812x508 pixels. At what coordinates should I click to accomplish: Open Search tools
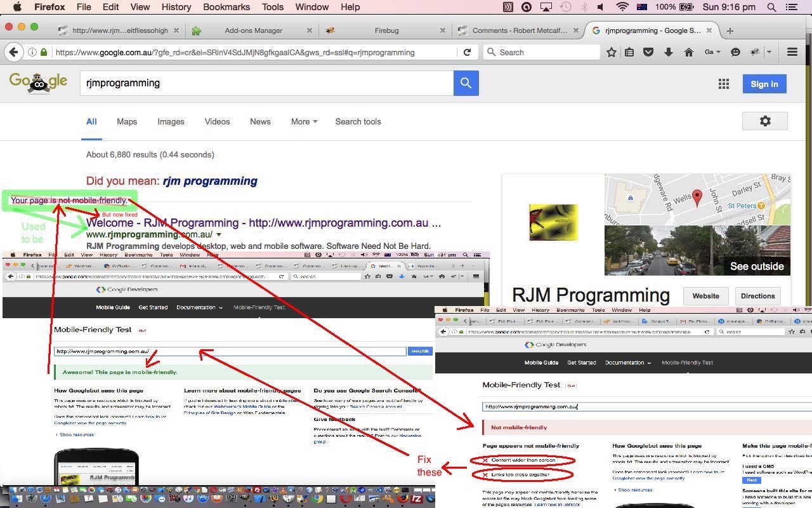[x=358, y=121]
